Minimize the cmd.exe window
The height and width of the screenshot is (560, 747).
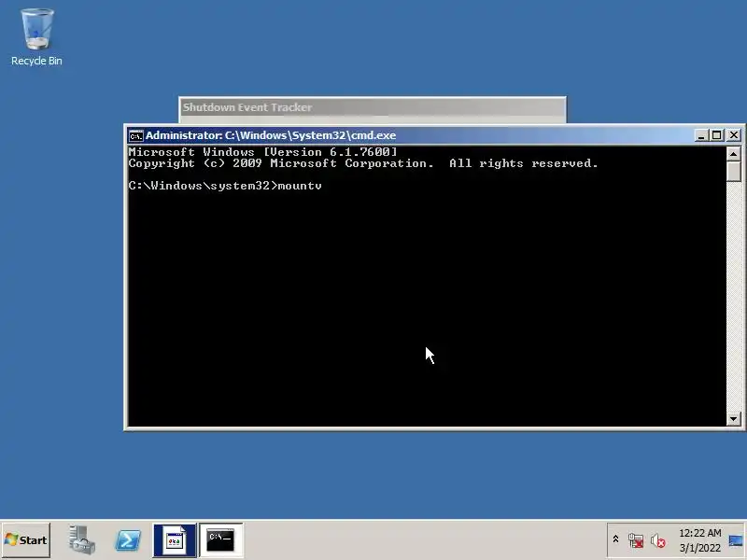click(x=701, y=135)
